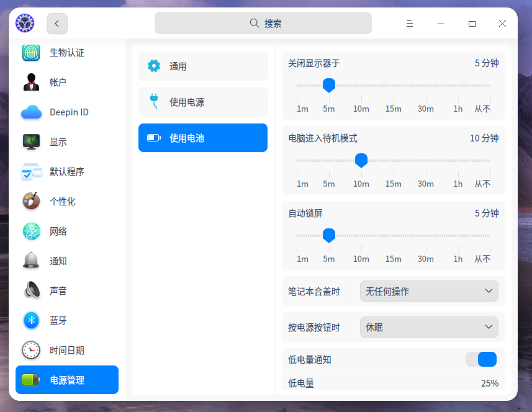Open the title bar hamburger menu

tap(410, 24)
